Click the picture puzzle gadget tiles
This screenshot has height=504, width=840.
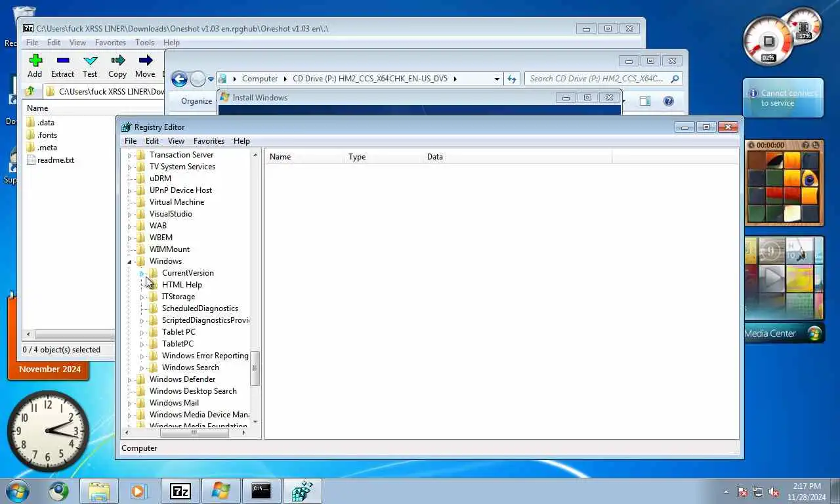(784, 187)
